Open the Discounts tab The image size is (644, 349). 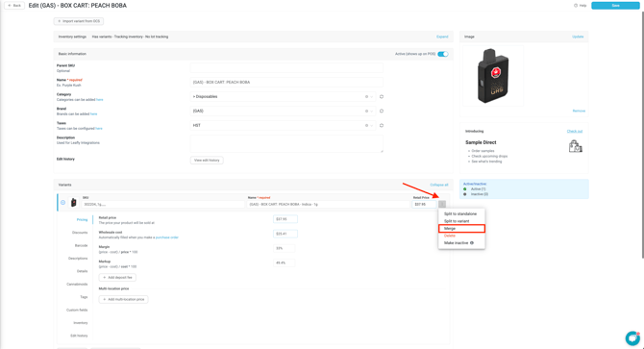80,233
